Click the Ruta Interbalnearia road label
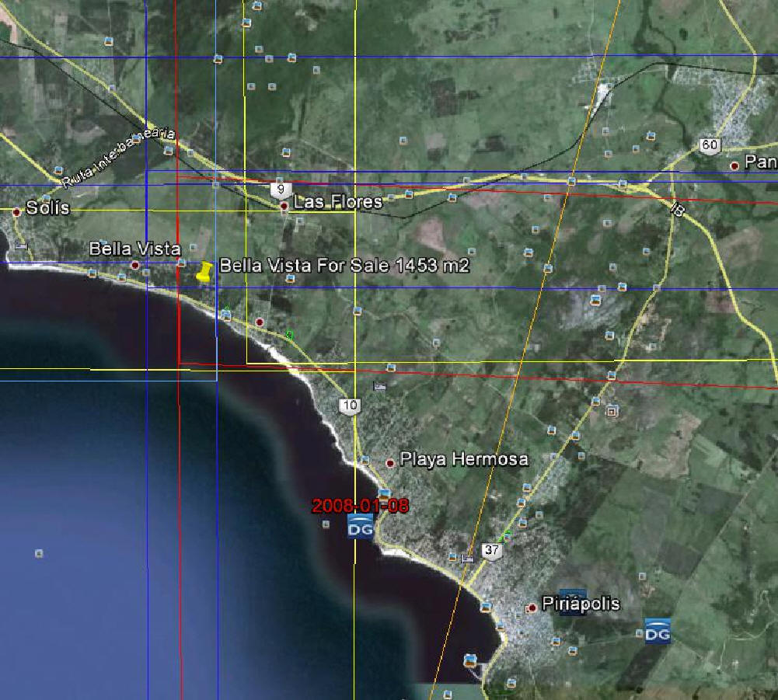778x700 pixels. point(118,157)
